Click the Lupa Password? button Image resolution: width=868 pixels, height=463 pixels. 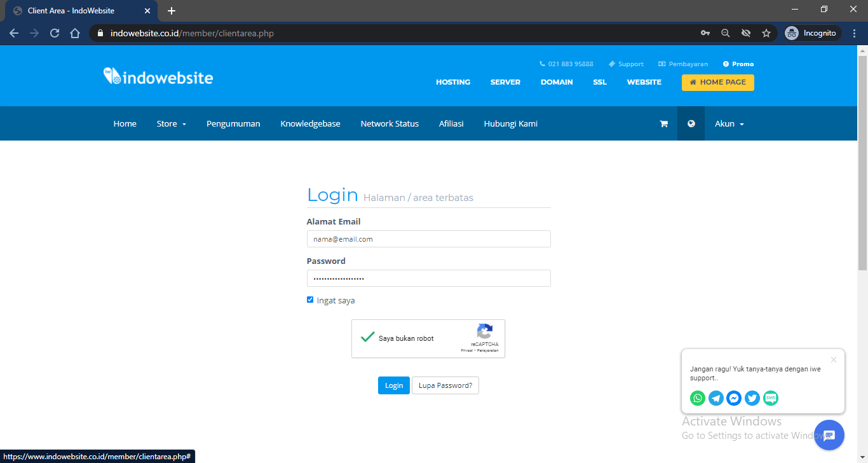(445, 385)
